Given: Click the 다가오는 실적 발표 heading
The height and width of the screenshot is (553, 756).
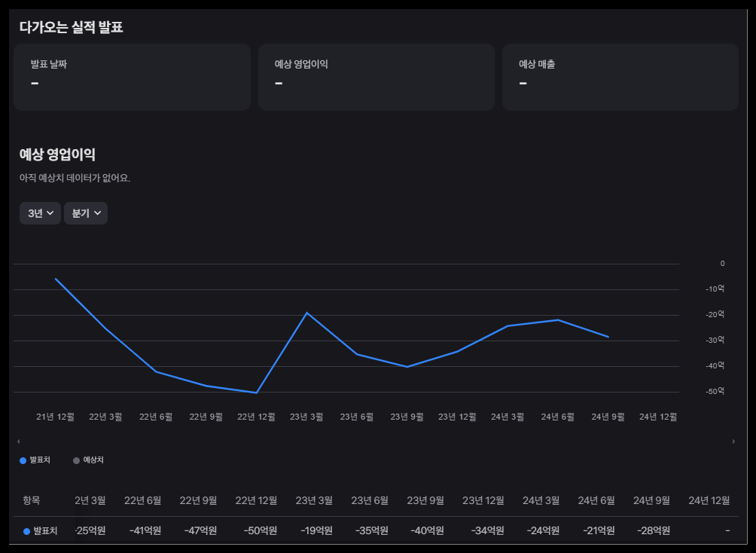Looking at the screenshot, I should (72, 27).
